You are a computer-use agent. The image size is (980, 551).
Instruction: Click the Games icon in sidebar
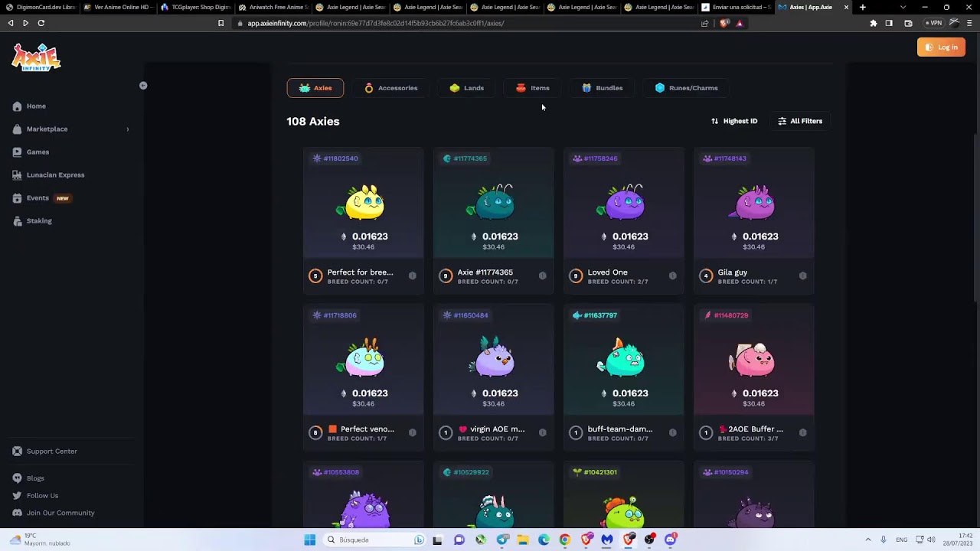(17, 152)
